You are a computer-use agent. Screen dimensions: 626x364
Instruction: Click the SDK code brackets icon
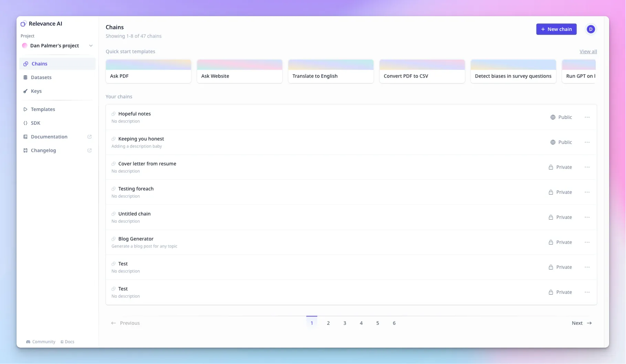(x=25, y=123)
